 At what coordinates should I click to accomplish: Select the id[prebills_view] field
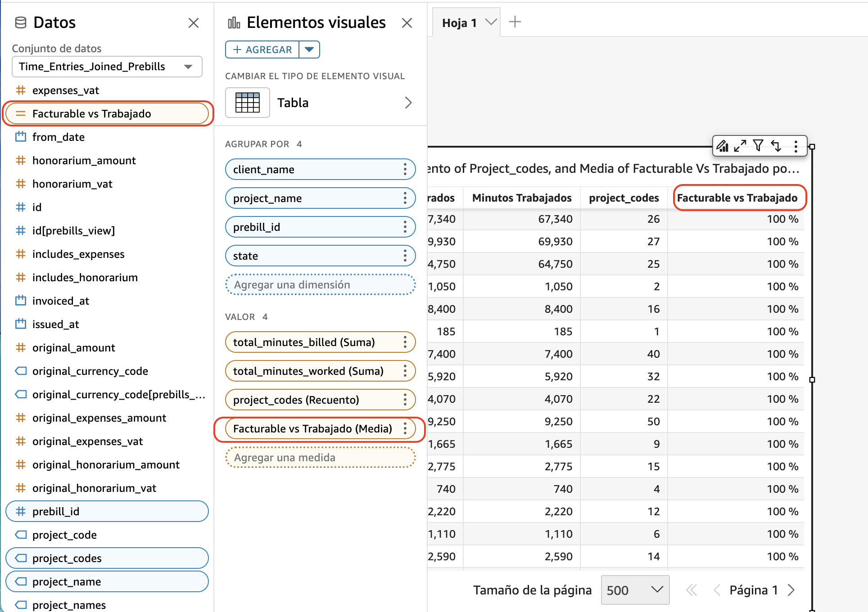(x=107, y=231)
